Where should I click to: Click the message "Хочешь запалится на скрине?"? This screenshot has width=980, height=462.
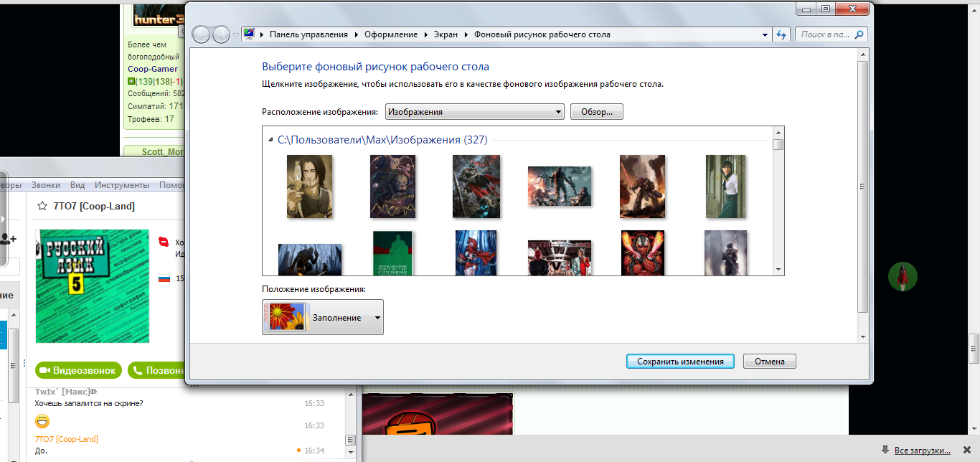89,403
